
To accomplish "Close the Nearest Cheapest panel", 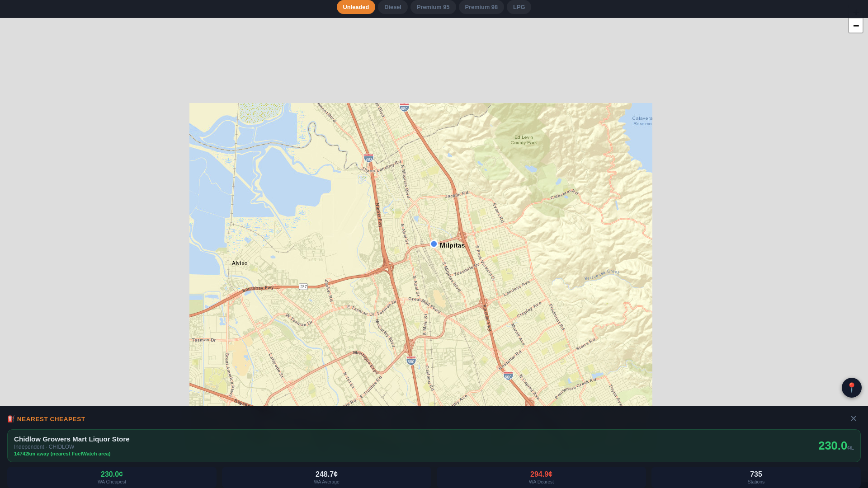I will [854, 419].
